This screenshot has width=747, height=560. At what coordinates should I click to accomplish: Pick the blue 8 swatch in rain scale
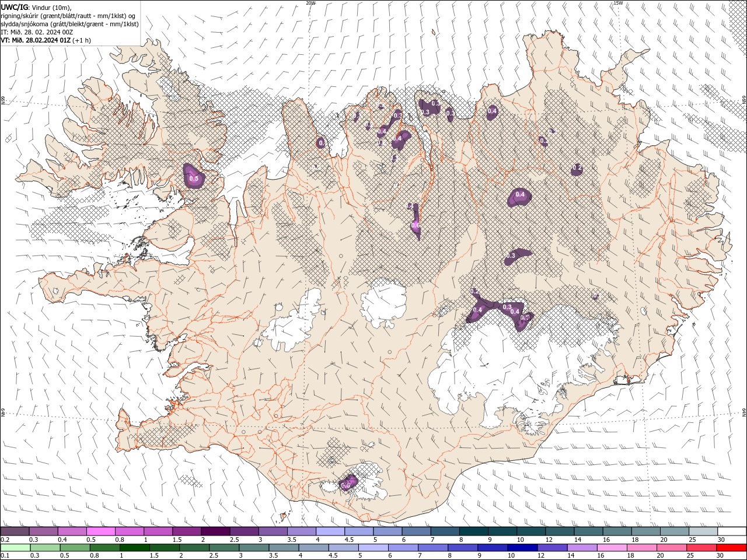point(462,548)
